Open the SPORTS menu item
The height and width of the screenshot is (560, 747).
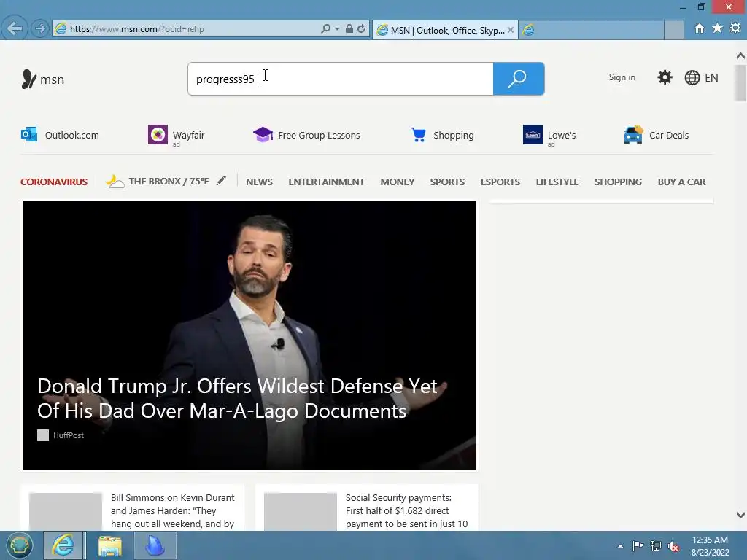(x=447, y=182)
